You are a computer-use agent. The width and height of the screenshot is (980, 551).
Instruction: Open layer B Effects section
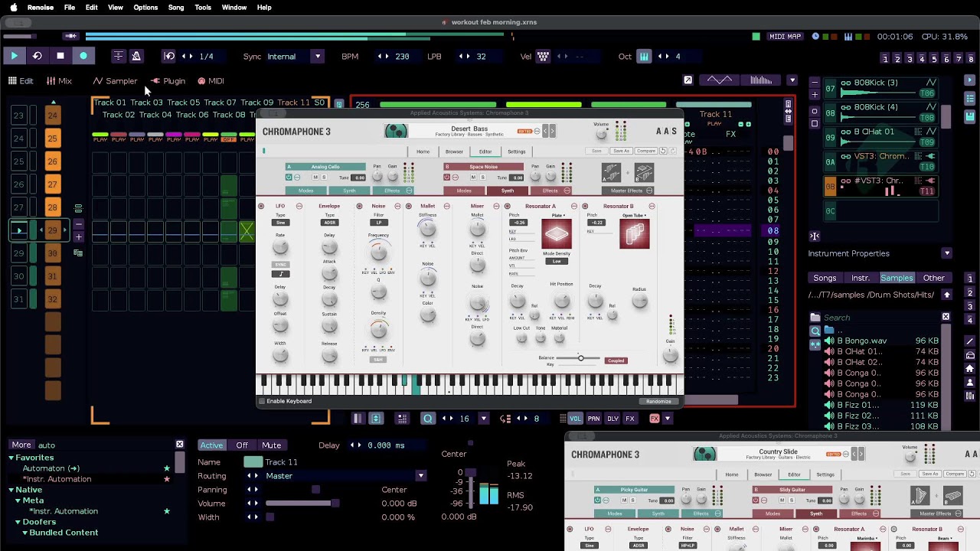point(550,191)
